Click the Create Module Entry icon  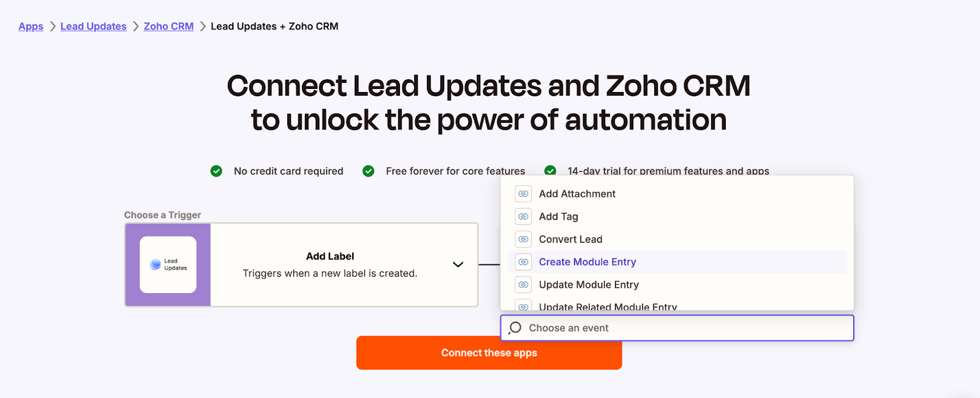pos(523,262)
